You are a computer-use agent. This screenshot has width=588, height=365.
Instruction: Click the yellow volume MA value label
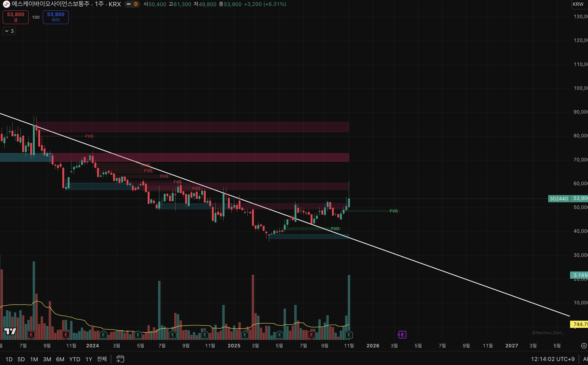pyautogui.click(x=579, y=324)
